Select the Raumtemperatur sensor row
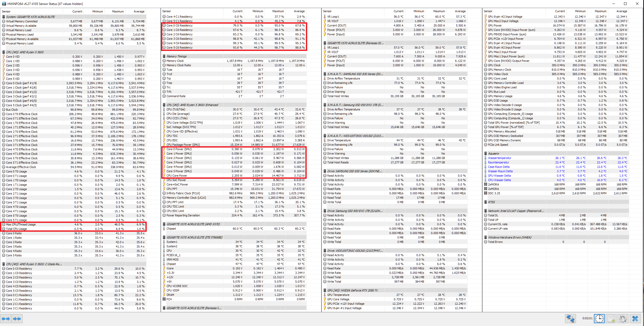 point(556,162)
